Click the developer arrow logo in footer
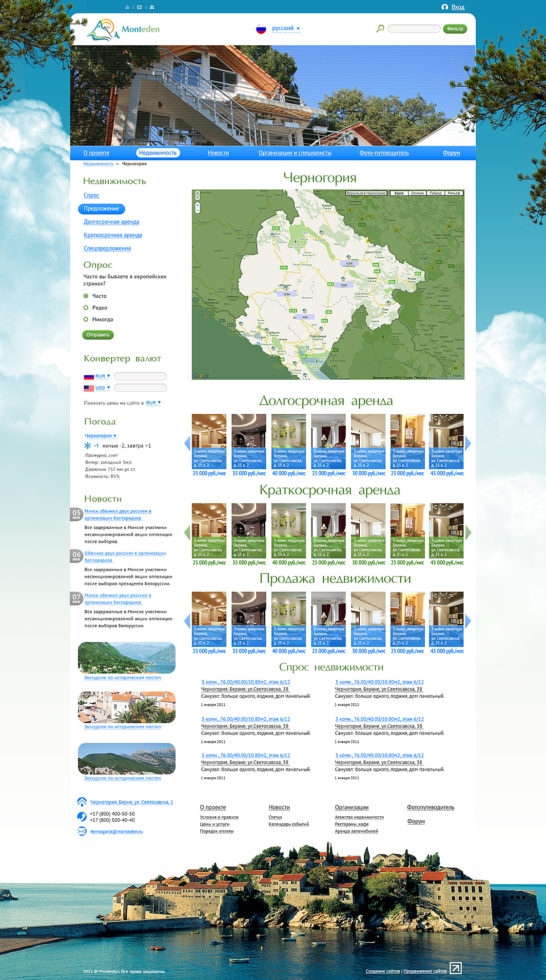The image size is (546, 980). [455, 968]
